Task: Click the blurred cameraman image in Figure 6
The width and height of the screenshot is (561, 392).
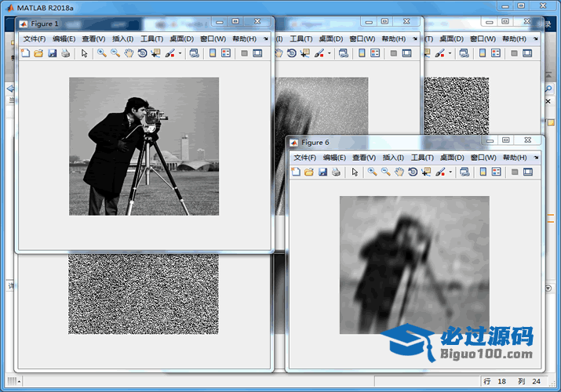Action: (x=414, y=265)
